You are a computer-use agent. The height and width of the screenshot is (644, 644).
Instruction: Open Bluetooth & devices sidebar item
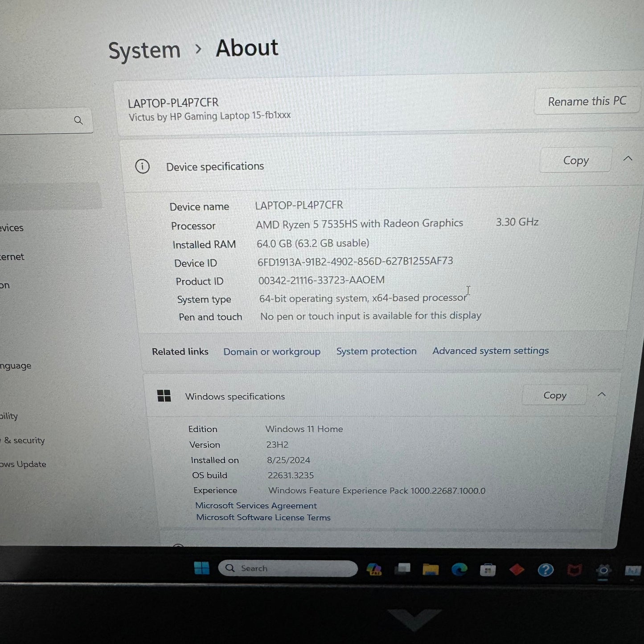tap(12, 228)
